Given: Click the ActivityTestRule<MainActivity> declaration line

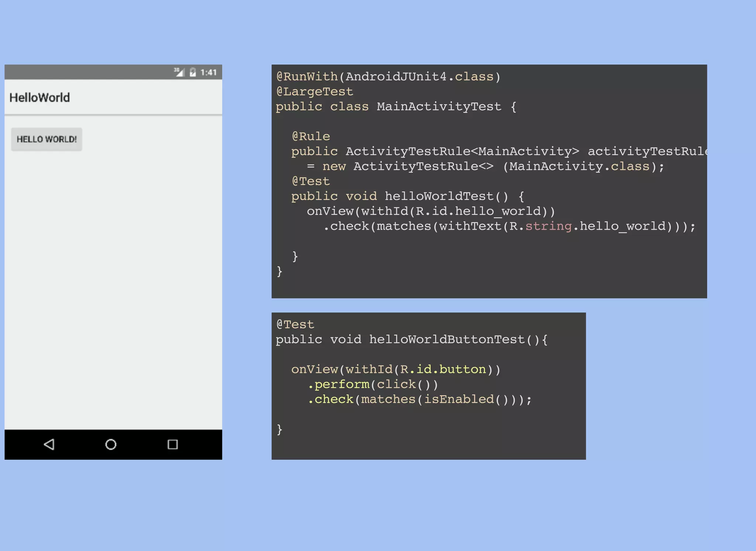Looking at the screenshot, I should (x=499, y=151).
